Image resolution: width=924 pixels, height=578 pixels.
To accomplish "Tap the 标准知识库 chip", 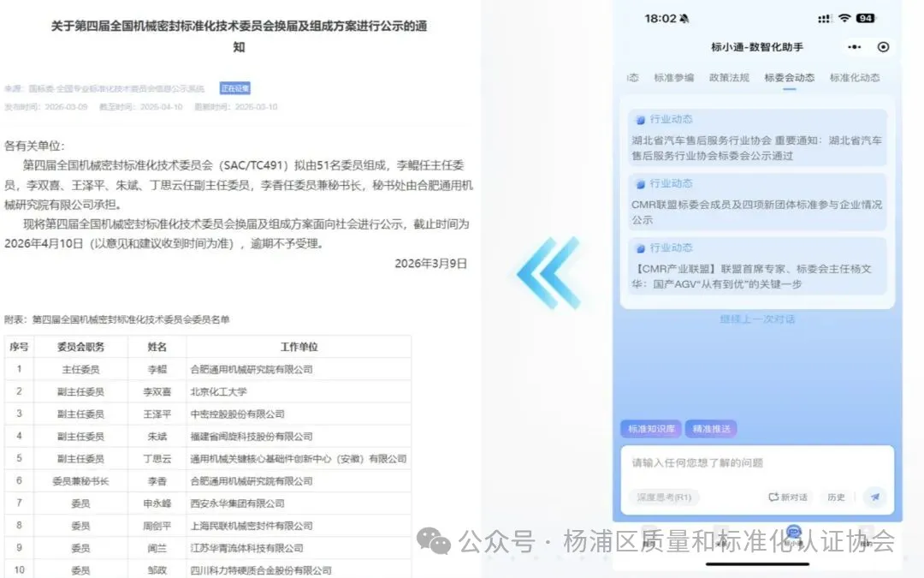I will pos(651,429).
